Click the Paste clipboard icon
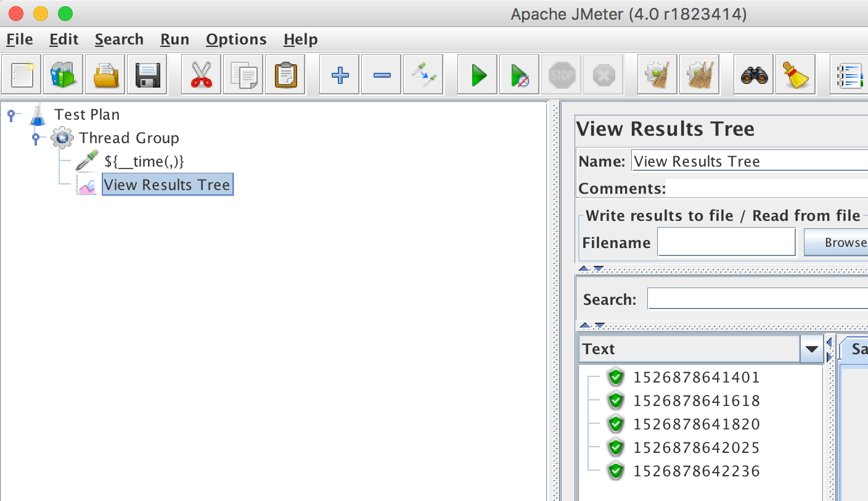Screen dimensions: 868x501 (x=285, y=75)
